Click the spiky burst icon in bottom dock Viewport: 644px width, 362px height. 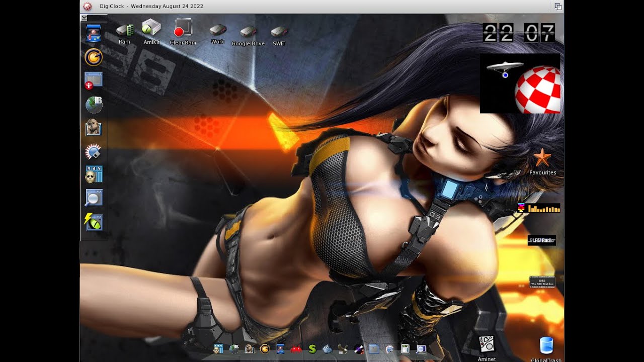click(x=389, y=349)
